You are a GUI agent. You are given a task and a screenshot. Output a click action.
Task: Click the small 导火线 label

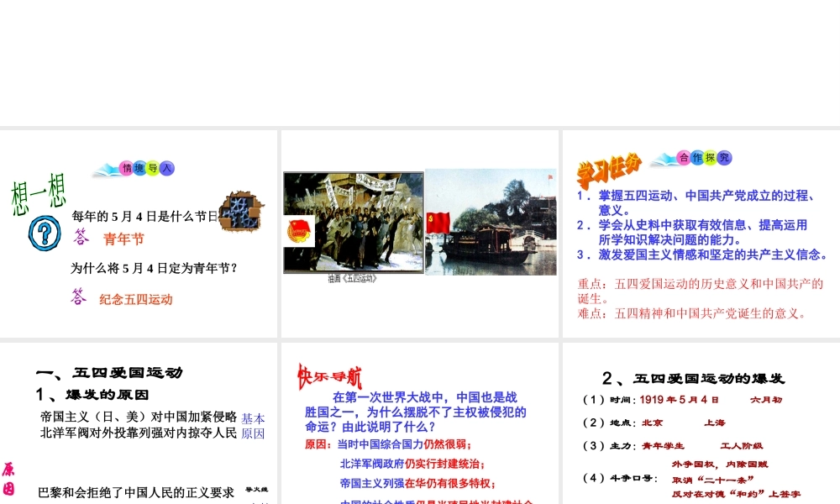coord(256,489)
